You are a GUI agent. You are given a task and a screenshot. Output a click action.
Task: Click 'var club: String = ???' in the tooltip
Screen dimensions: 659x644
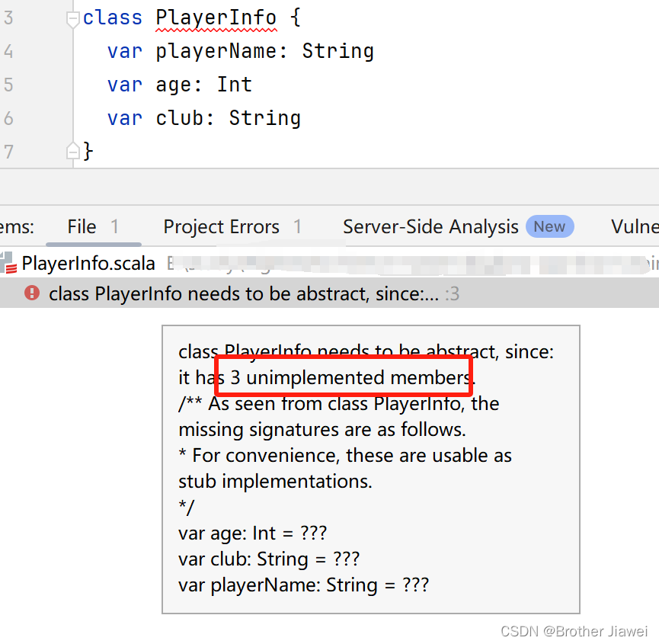click(x=269, y=559)
